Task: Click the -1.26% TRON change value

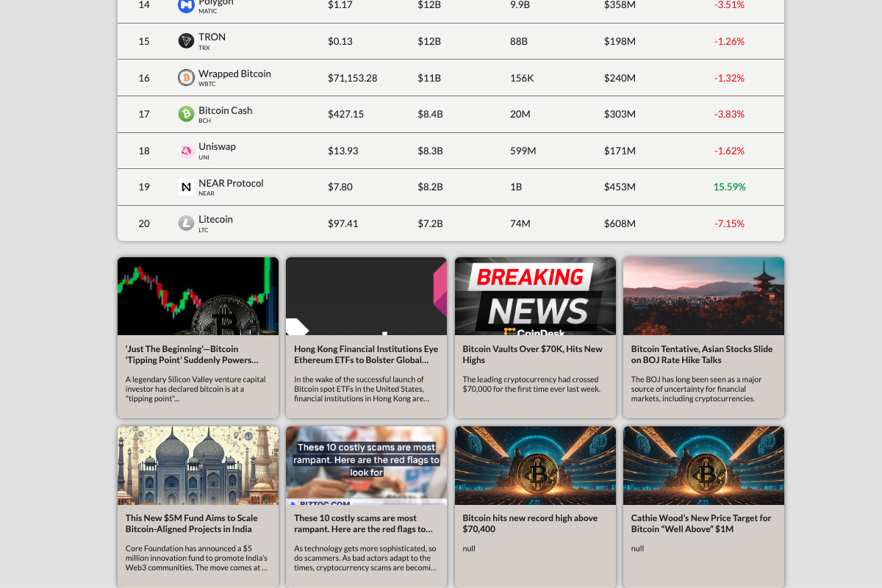Action: pyautogui.click(x=729, y=41)
